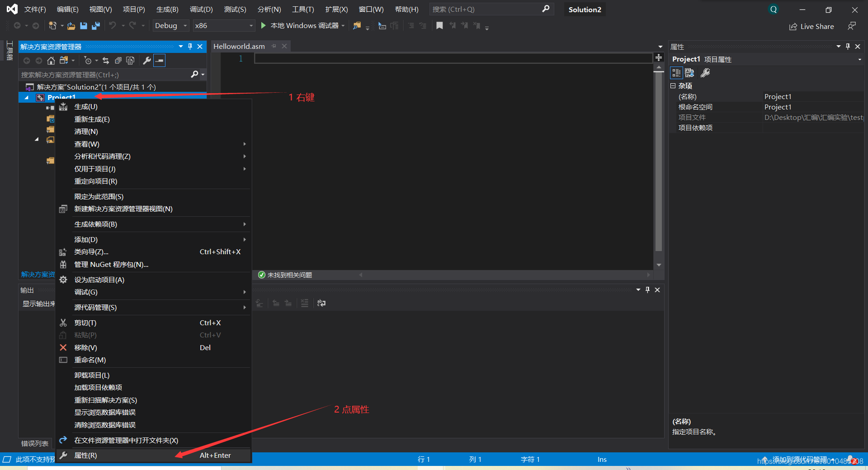The height and width of the screenshot is (470, 868).
Task: Open the 添加(D) submenu
Action: [153, 240]
